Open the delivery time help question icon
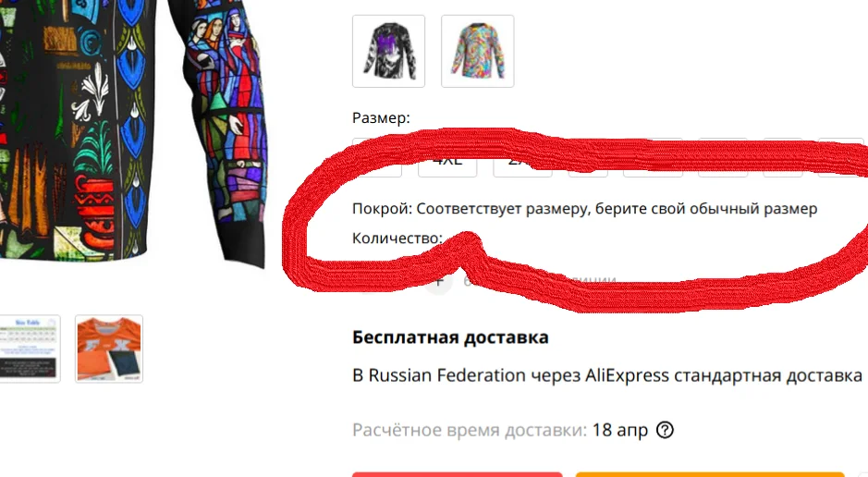Image resolution: width=868 pixels, height=477 pixels. (x=665, y=430)
